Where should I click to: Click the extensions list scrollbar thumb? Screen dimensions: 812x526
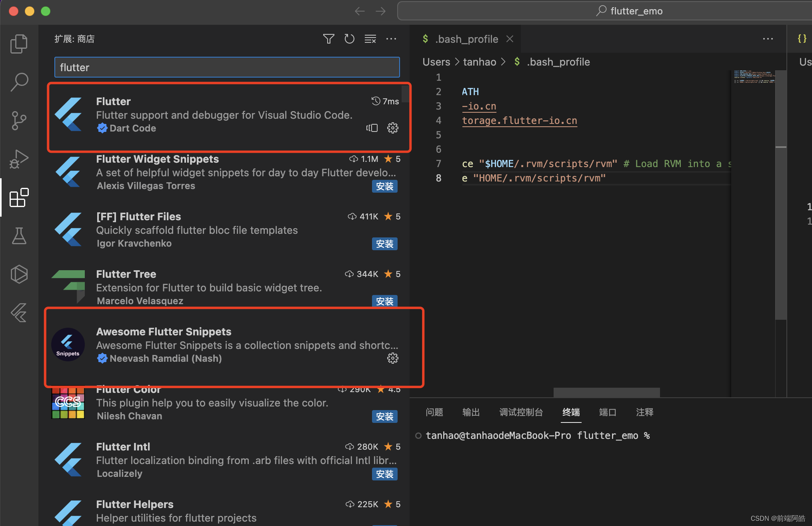pos(405,94)
